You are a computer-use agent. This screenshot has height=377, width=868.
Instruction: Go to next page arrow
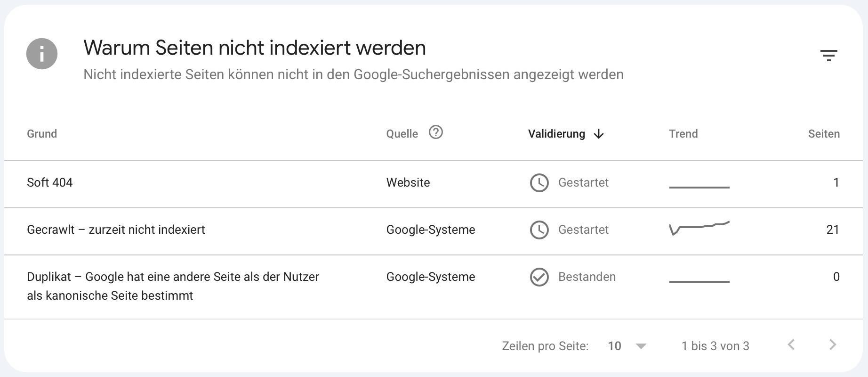pyautogui.click(x=833, y=345)
